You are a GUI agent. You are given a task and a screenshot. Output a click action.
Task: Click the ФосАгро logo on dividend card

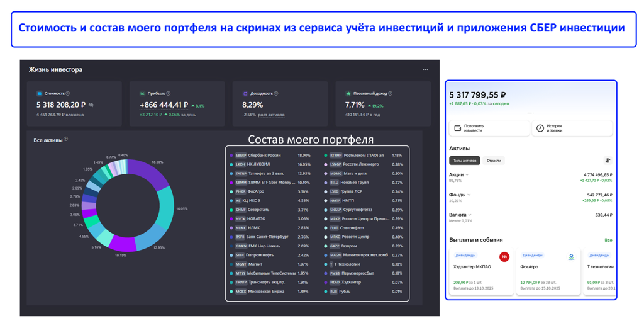coord(571,257)
